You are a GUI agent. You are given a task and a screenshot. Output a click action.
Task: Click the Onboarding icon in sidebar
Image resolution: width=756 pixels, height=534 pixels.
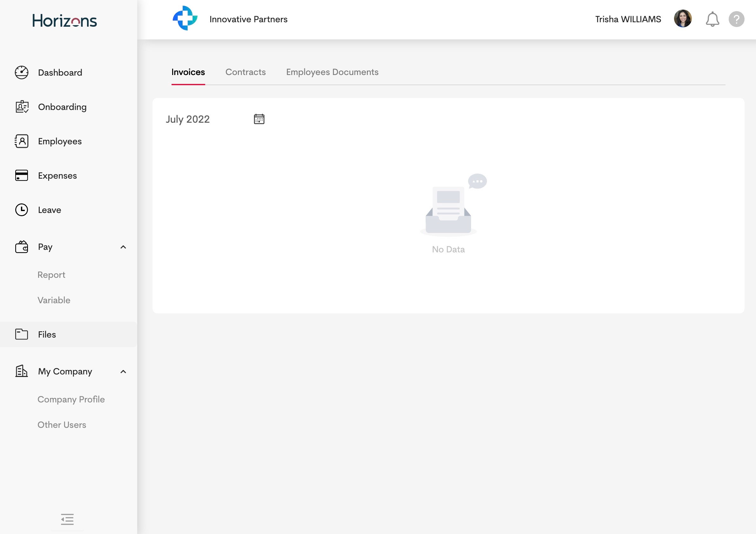pos(22,107)
